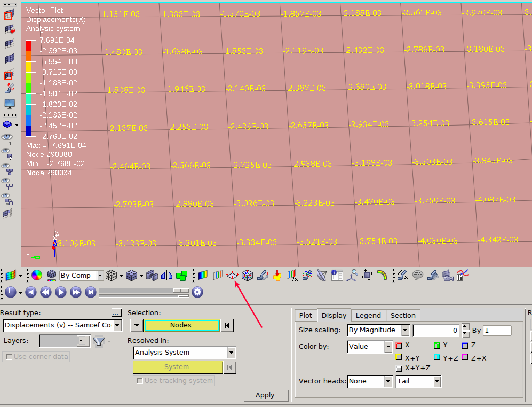Activate the vector plot tool
This screenshot has width=532, height=407.
coord(232,275)
